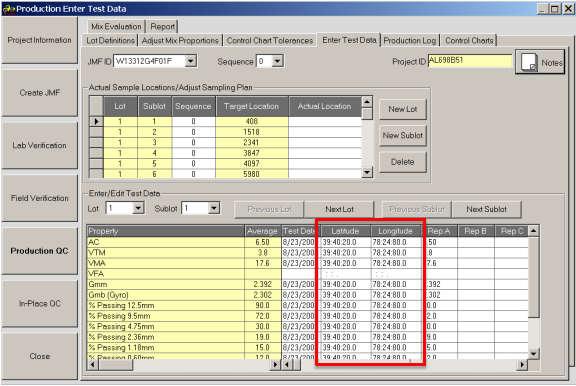Select row marker arrow for sublot 1

[96, 122]
